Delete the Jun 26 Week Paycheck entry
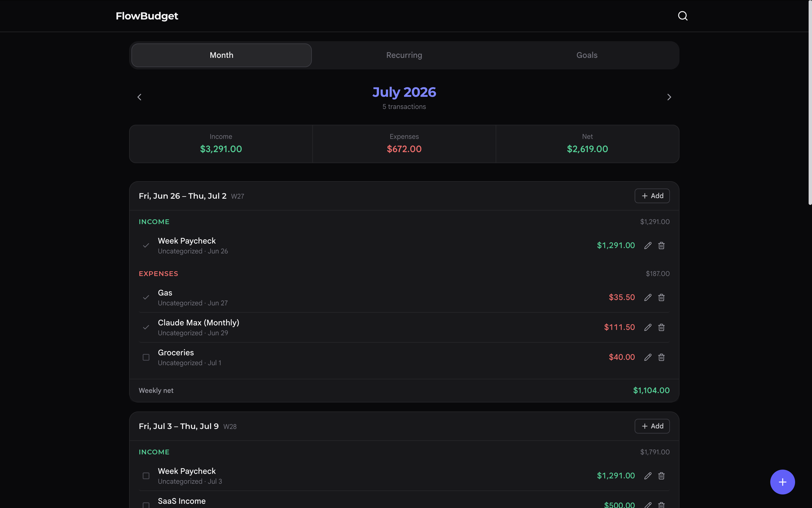This screenshot has height=508, width=812. (x=661, y=246)
